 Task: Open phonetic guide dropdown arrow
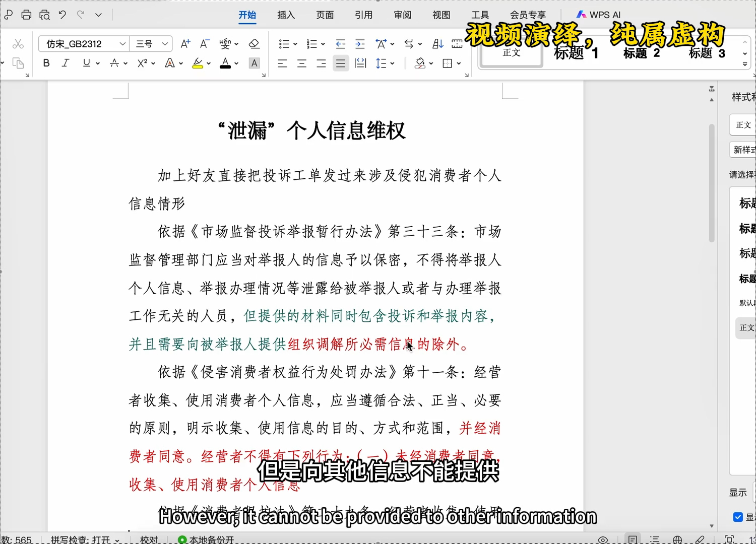click(236, 44)
